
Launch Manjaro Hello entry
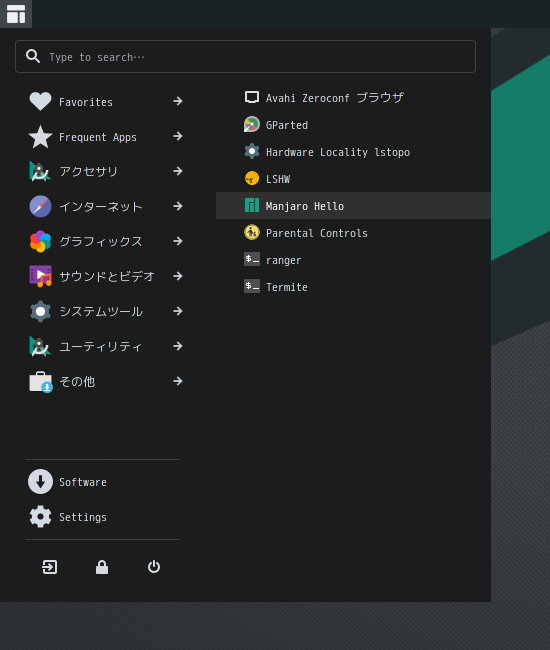pos(353,206)
